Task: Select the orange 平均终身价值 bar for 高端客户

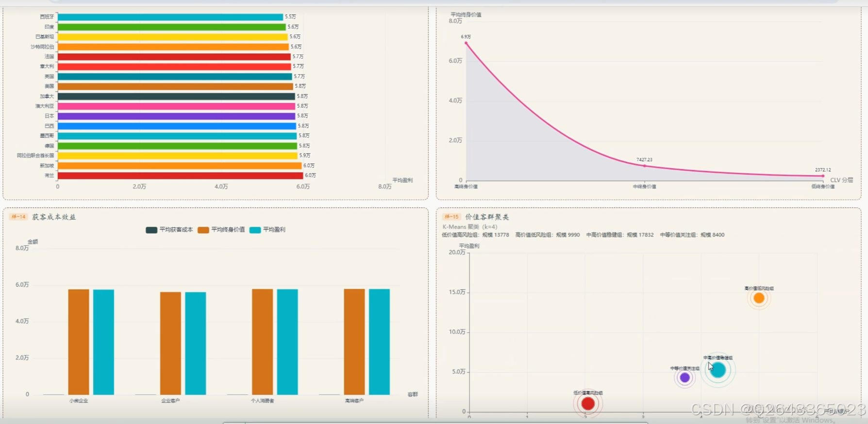Action: 354,342
